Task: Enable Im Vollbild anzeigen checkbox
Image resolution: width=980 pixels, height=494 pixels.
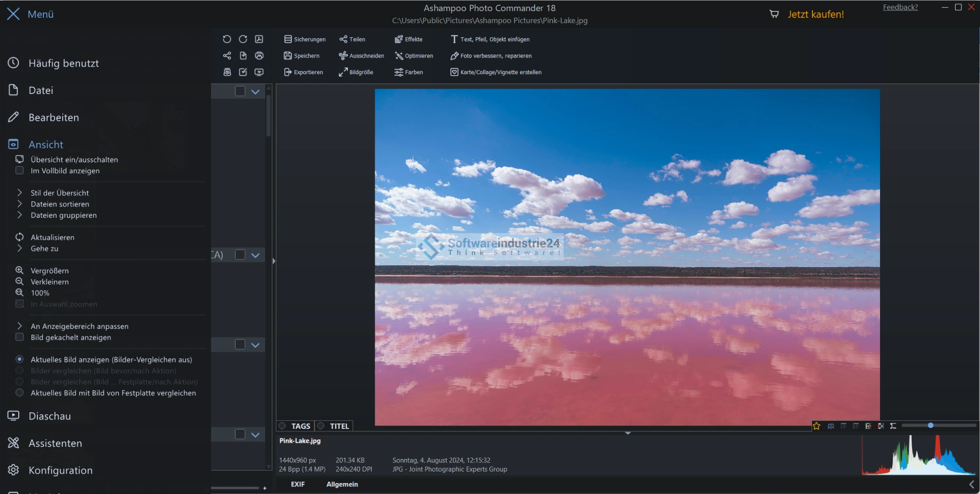Action: pyautogui.click(x=20, y=171)
